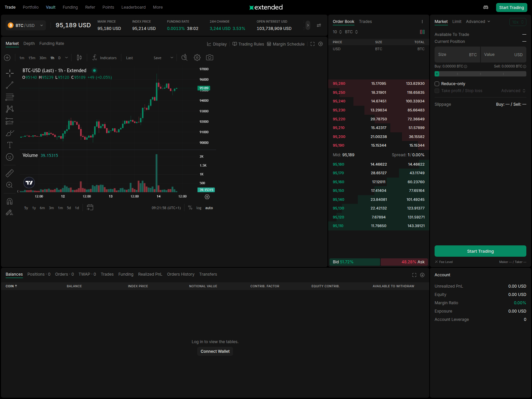Click the Size BTC input field
532x399 pixels.
pos(457,55)
